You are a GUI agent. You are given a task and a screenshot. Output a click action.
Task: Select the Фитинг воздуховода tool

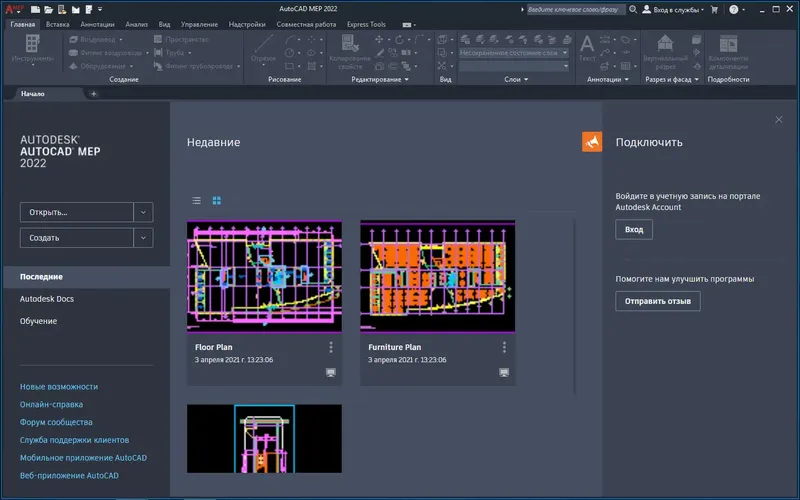[108, 53]
